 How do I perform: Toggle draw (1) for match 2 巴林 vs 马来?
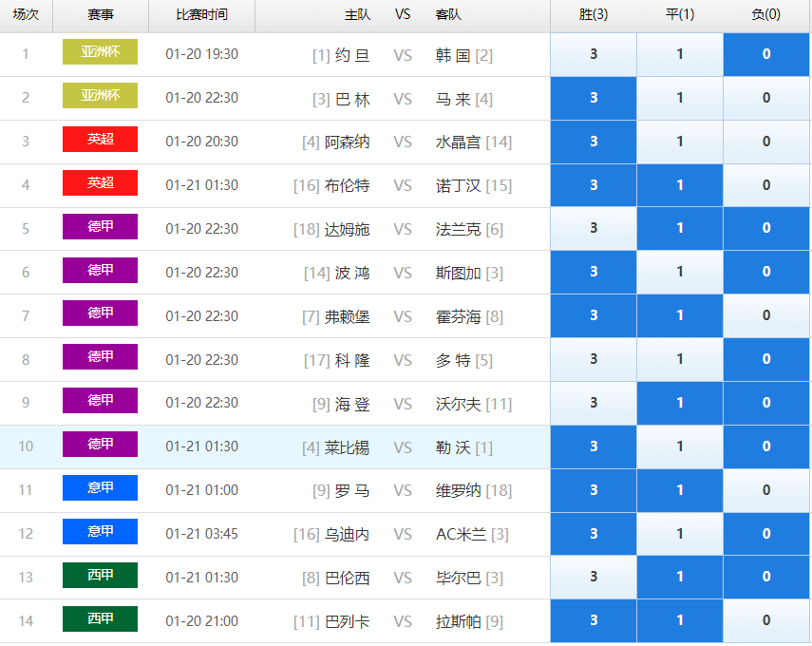(x=680, y=98)
